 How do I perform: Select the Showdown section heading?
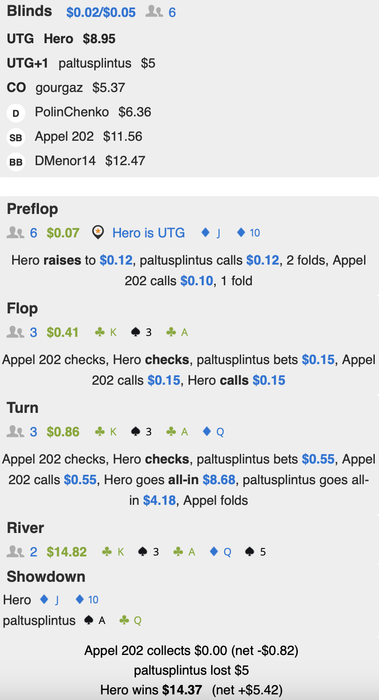[x=46, y=576]
